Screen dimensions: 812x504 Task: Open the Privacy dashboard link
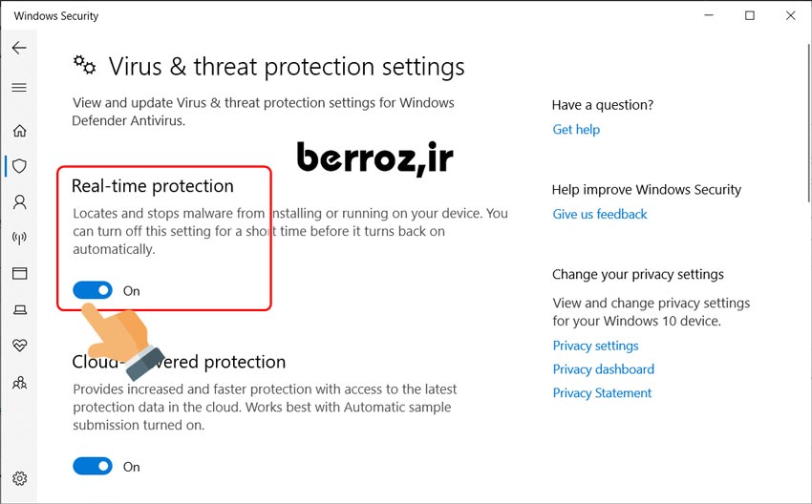[603, 369]
